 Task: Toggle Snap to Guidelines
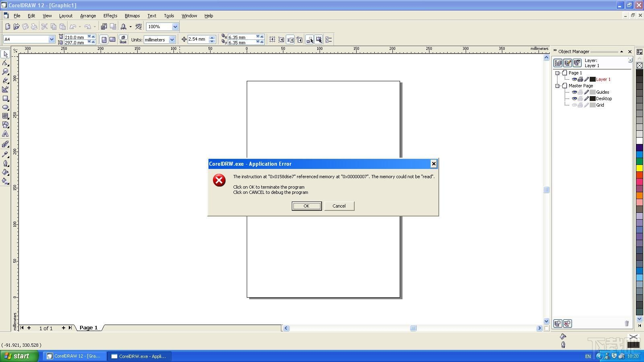tap(281, 39)
